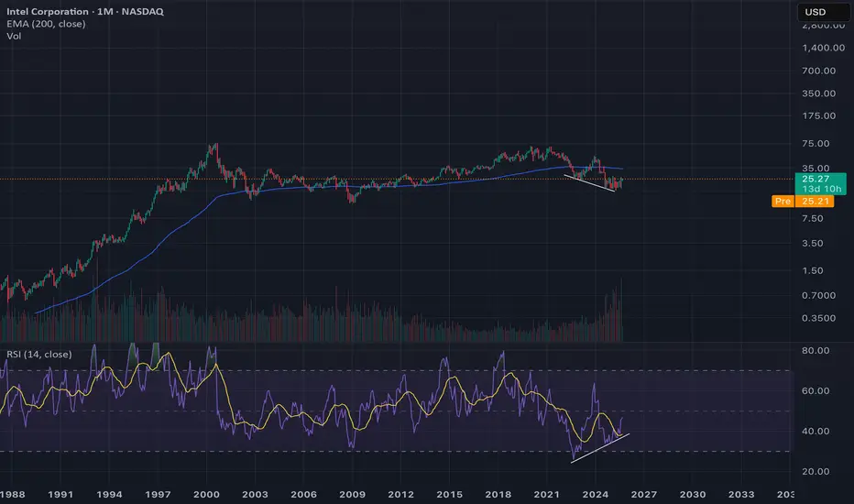Click the 2015 year label on time axis
This screenshot has height=504, width=854.
pos(449,495)
